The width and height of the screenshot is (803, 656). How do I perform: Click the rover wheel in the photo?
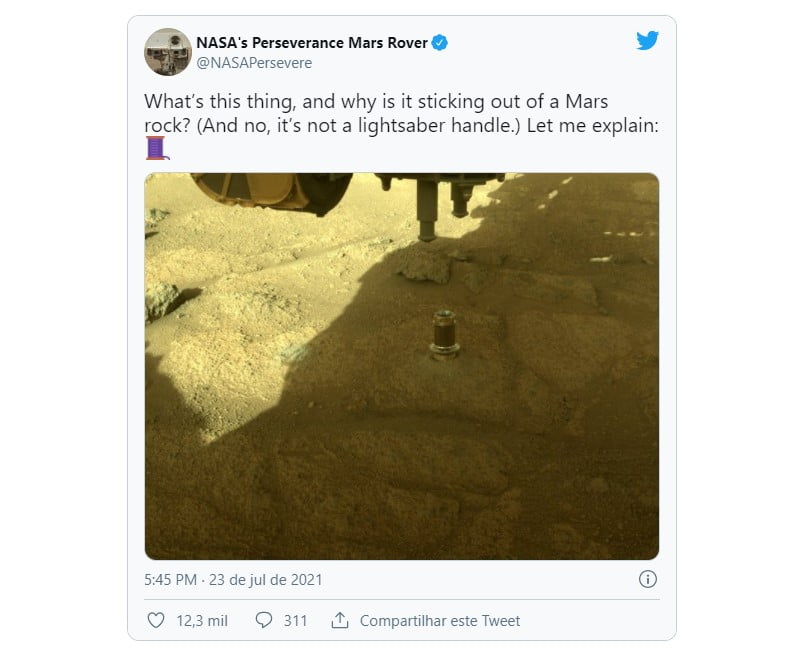coord(271,193)
